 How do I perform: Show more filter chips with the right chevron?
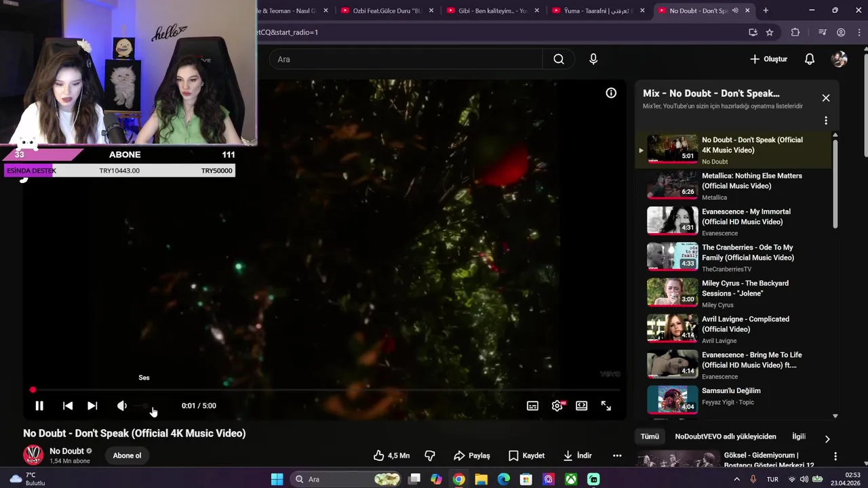(827, 439)
